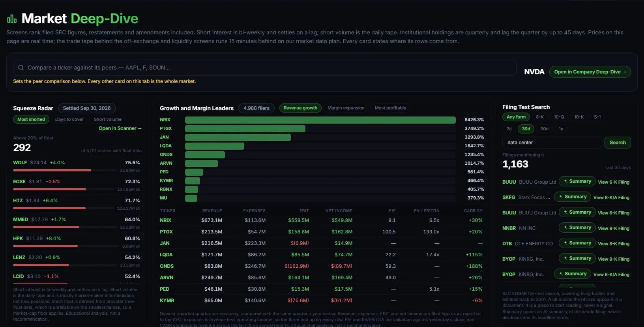View the DTB 8-K Filing link

(614, 244)
